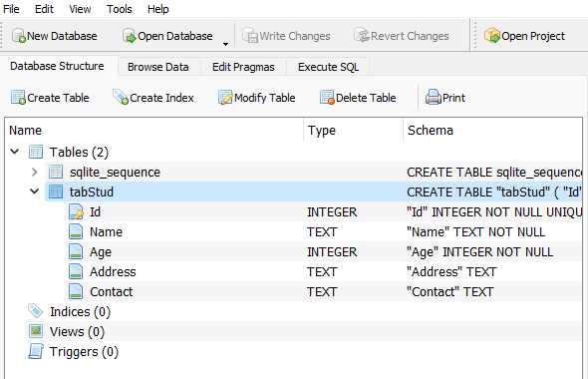Select the Triggers (0) node
Screen dimensions: 588x379
[x=84, y=352]
